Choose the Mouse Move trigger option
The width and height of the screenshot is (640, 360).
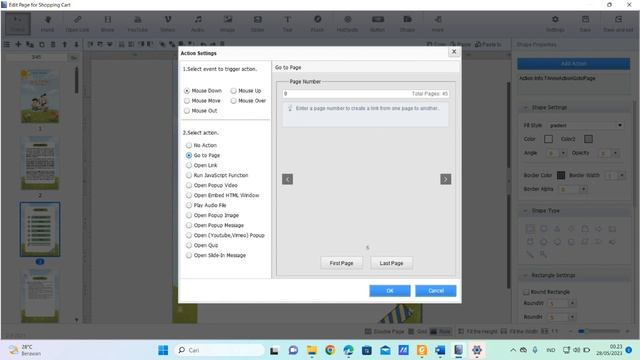click(x=187, y=100)
